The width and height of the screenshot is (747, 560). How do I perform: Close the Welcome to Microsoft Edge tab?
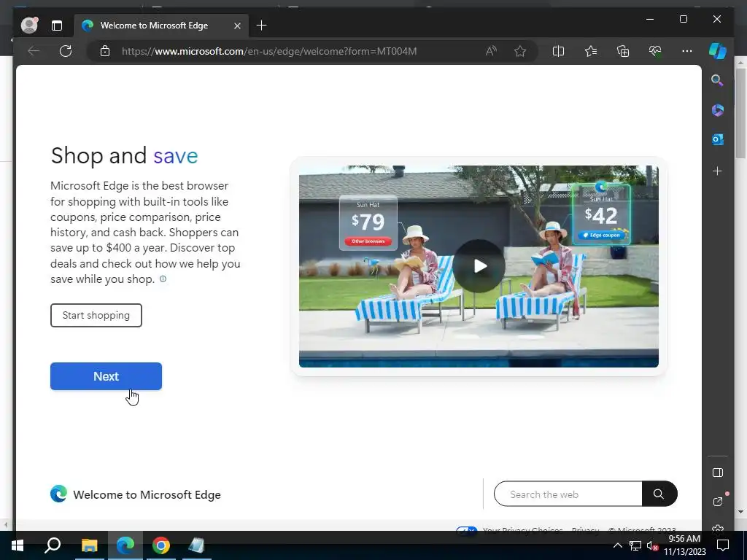237,26
